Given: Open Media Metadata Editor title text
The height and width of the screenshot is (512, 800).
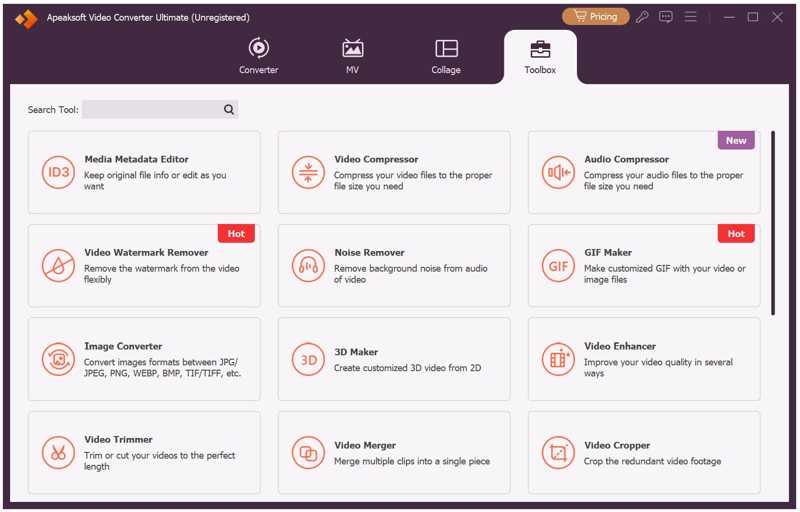Looking at the screenshot, I should tap(136, 159).
